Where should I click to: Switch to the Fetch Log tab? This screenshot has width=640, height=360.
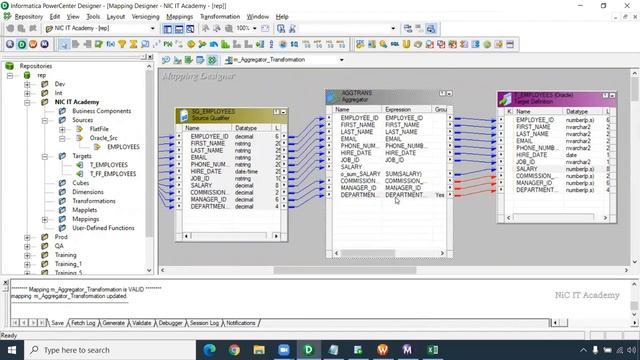tap(83, 323)
